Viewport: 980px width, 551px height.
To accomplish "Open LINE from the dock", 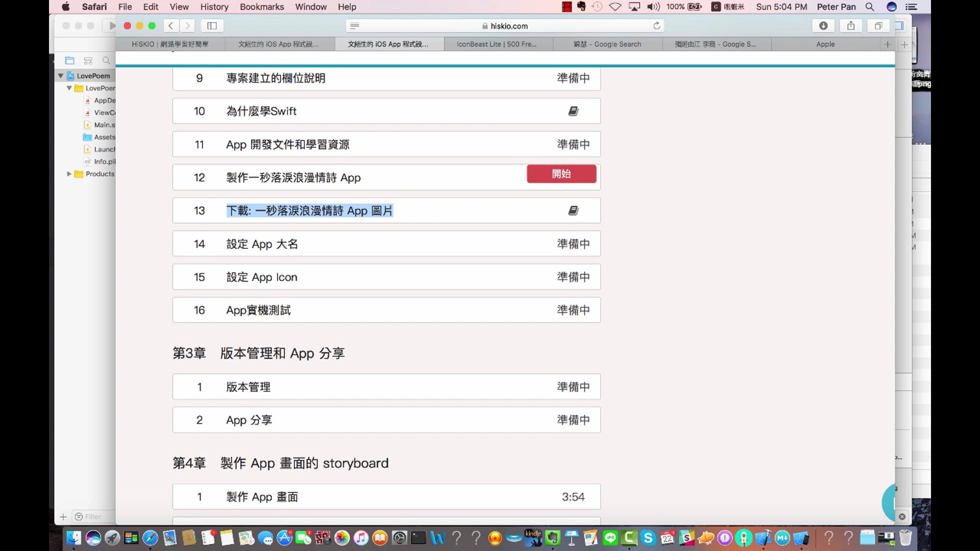I will point(609,538).
